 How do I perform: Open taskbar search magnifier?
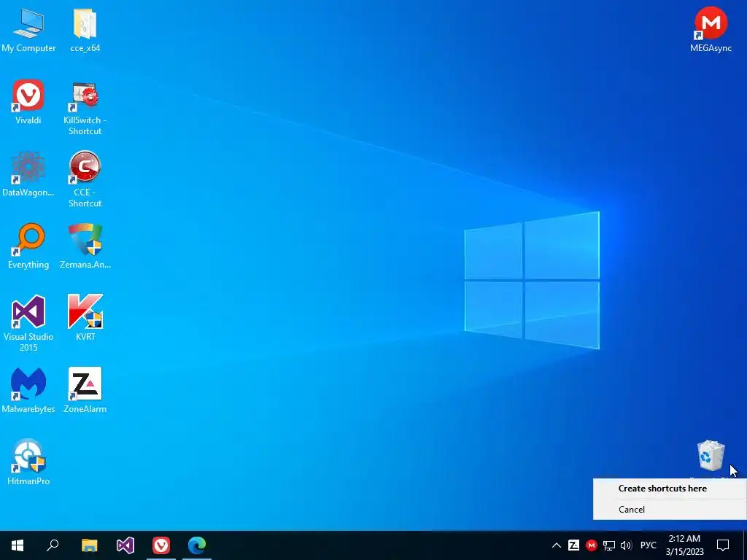point(53,545)
